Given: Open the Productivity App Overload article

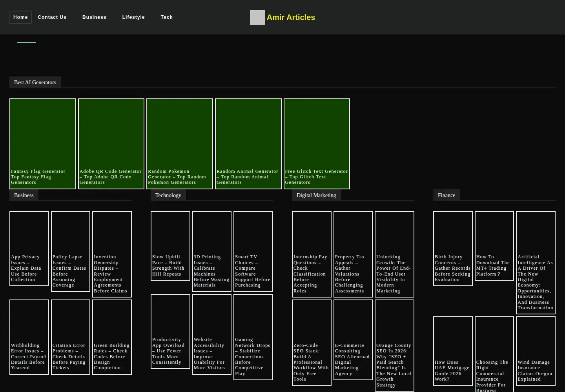Looking at the screenshot, I should (x=170, y=331).
